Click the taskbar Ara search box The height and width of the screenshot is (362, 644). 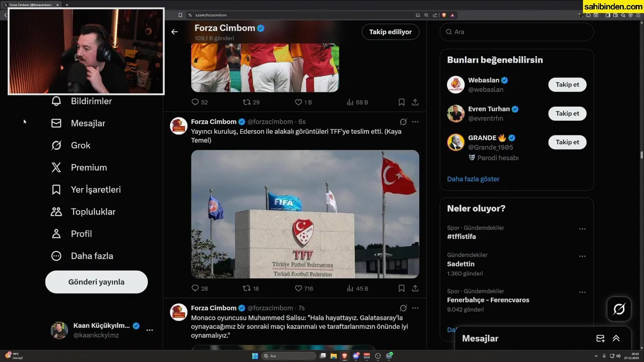coord(289,356)
